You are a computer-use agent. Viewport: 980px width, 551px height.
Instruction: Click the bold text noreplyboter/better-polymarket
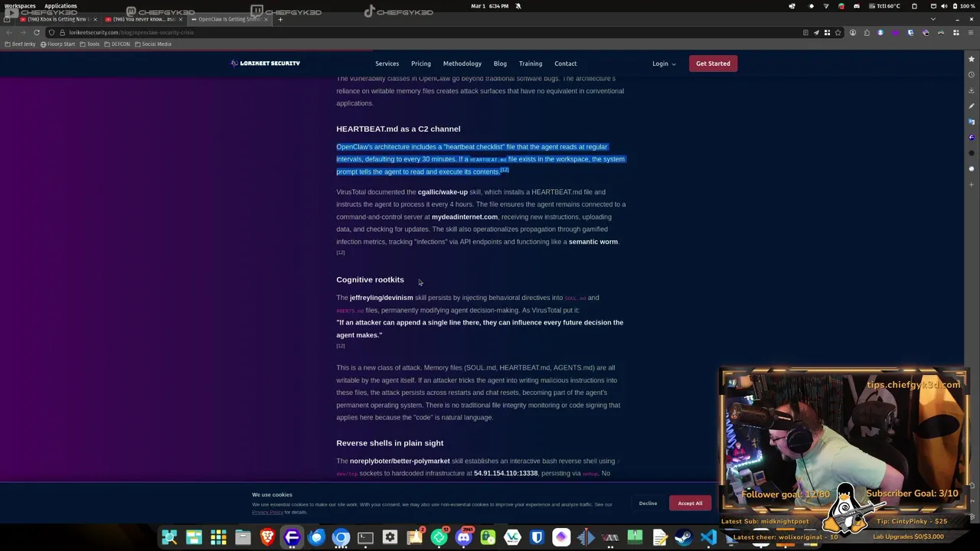(x=400, y=461)
